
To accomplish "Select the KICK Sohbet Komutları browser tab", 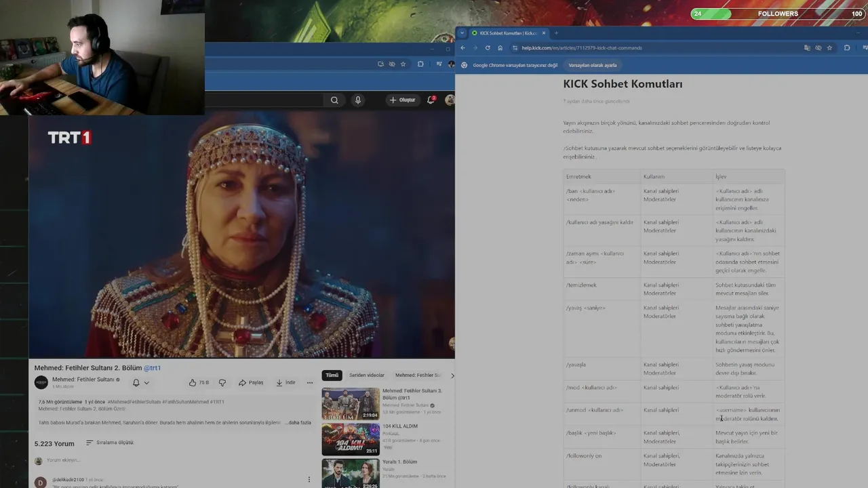I will tap(509, 33).
